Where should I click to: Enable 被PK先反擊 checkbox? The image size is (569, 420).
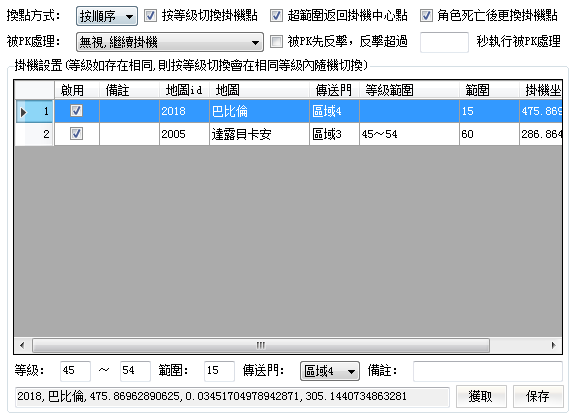276,41
